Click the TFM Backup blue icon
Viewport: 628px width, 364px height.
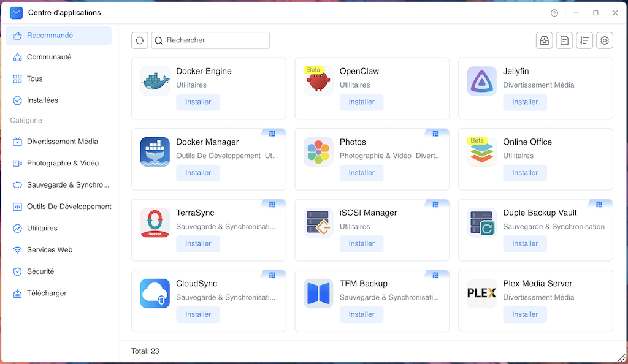pyautogui.click(x=318, y=294)
